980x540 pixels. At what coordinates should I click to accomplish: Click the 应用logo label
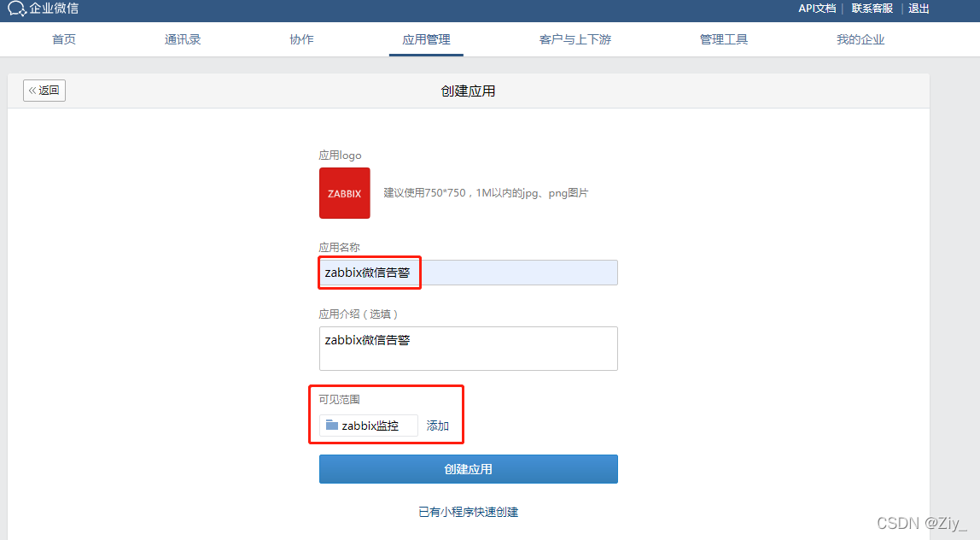[x=340, y=156]
